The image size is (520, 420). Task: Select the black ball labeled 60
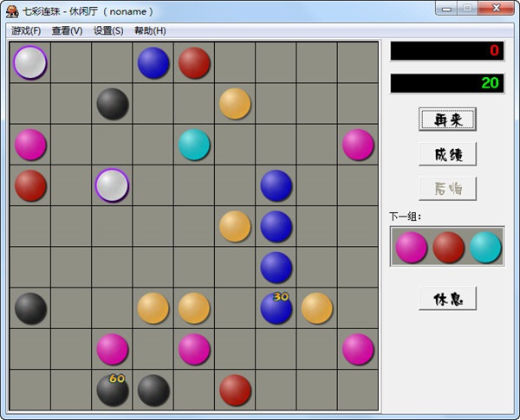click(112, 390)
